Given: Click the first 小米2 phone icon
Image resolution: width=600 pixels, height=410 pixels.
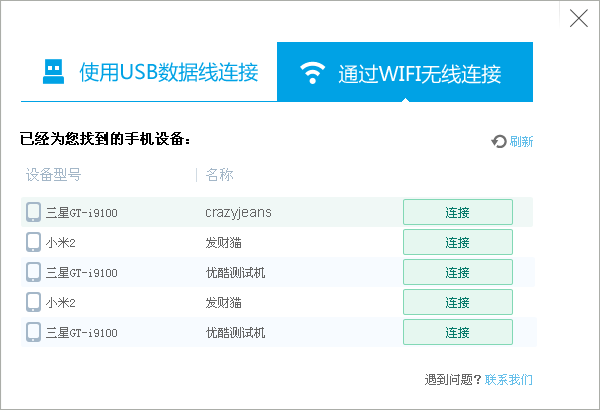Looking at the screenshot, I should coord(34,242).
